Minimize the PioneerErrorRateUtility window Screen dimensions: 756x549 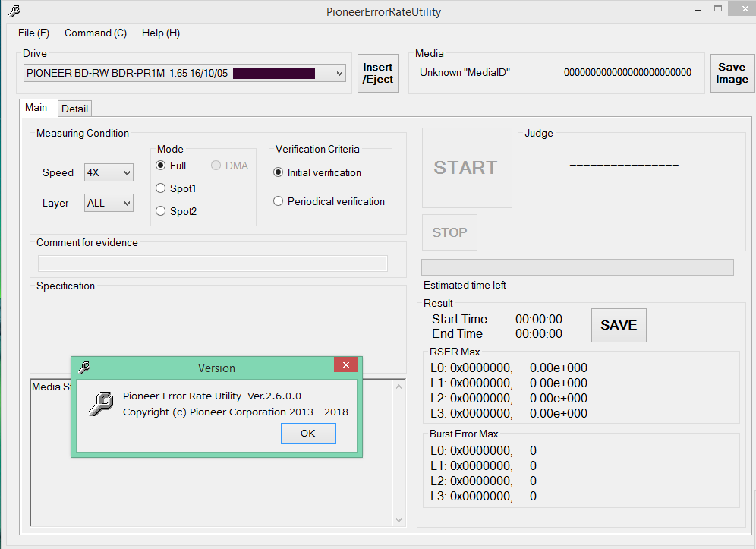pos(698,10)
